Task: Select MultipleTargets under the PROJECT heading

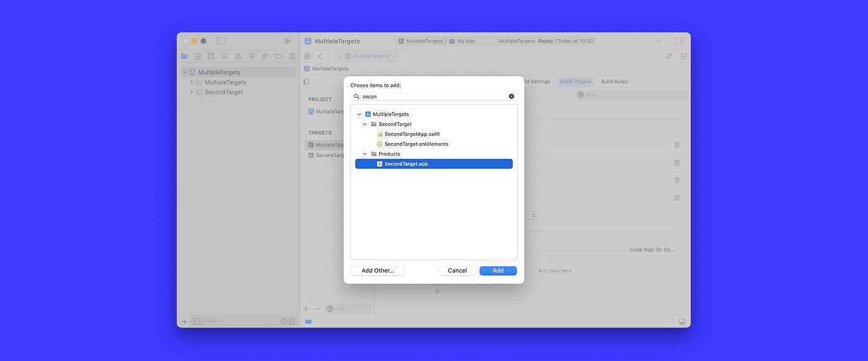Action: pos(326,112)
